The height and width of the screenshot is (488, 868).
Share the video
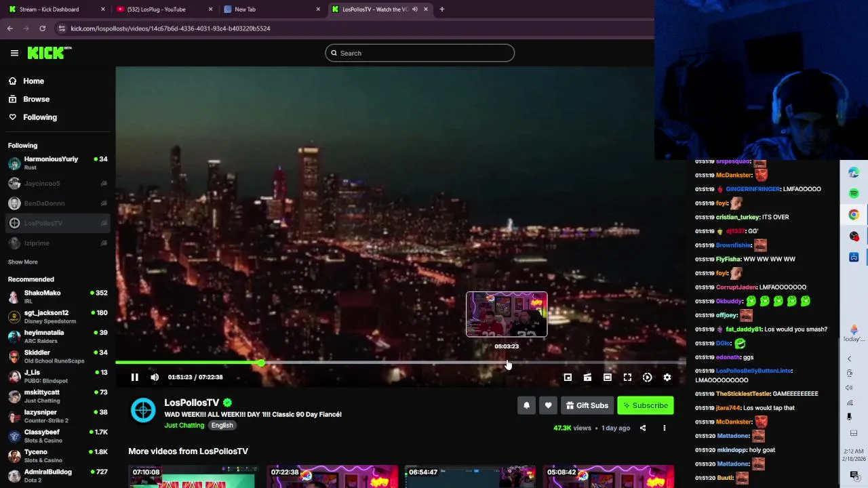pyautogui.click(x=643, y=428)
